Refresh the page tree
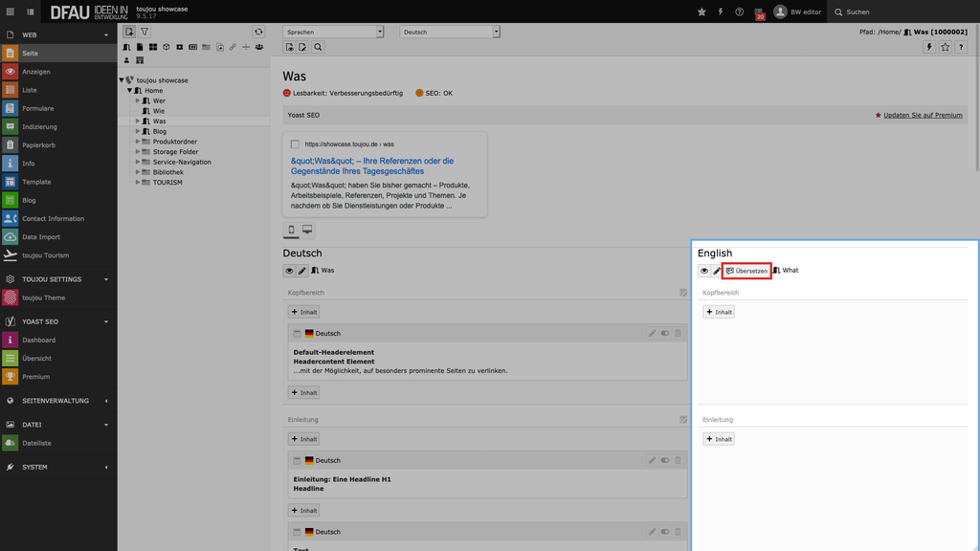Viewport: 980px width, 551px height. [257, 32]
